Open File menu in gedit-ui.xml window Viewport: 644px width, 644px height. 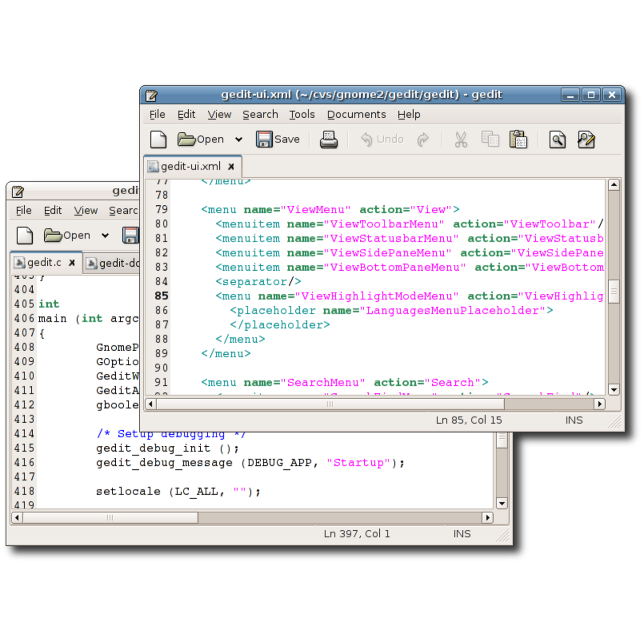157,115
